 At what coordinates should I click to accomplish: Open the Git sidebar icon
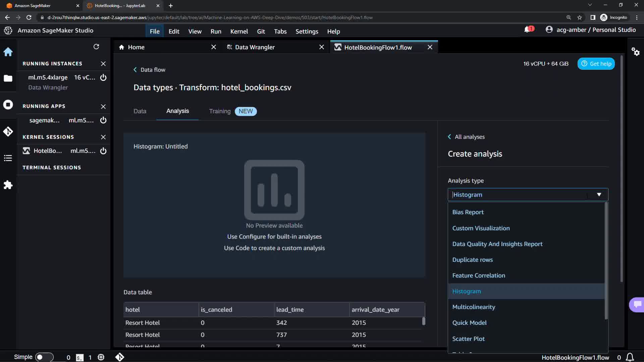pyautogui.click(x=8, y=131)
